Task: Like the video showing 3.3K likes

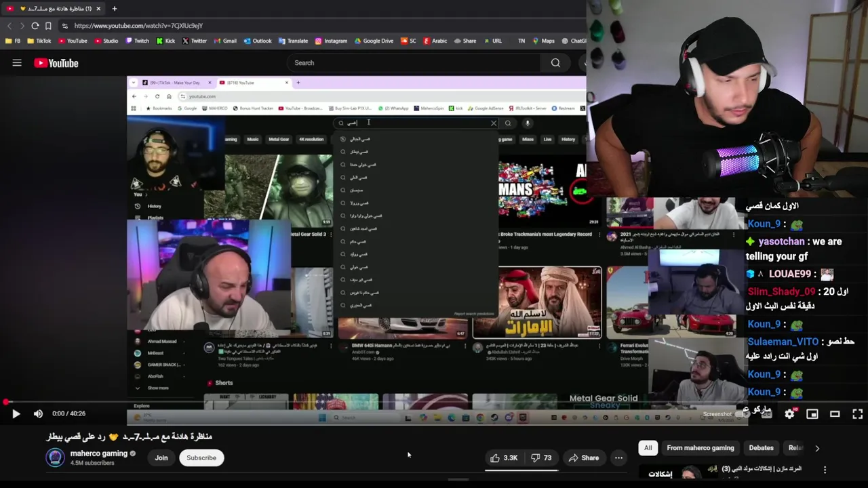Action: pos(504,458)
